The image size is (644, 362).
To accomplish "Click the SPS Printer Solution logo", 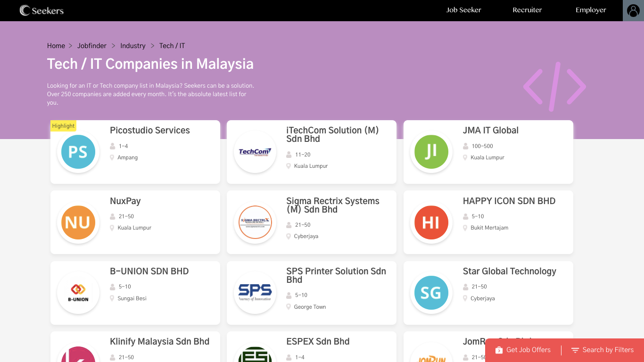I will [255, 293].
